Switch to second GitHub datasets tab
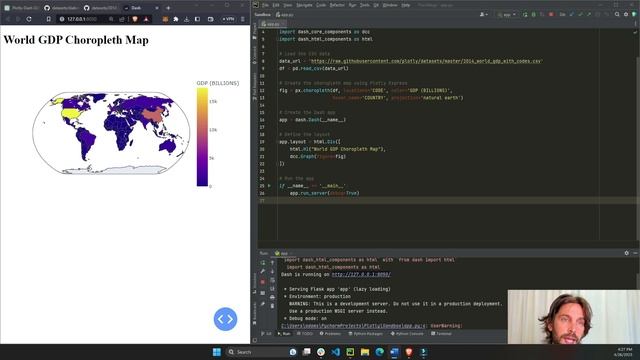Screen dimensions: 640x360 (x=101, y=8)
